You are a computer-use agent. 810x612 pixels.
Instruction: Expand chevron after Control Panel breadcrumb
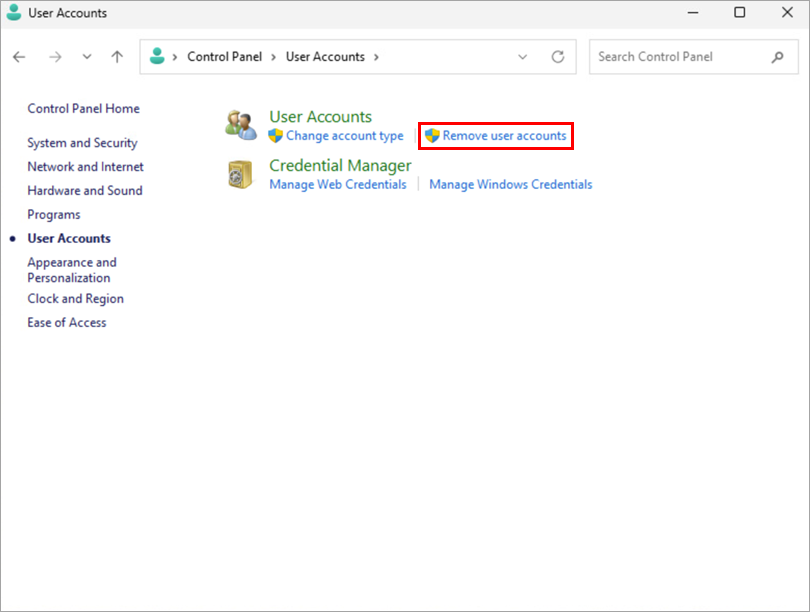[274, 57]
